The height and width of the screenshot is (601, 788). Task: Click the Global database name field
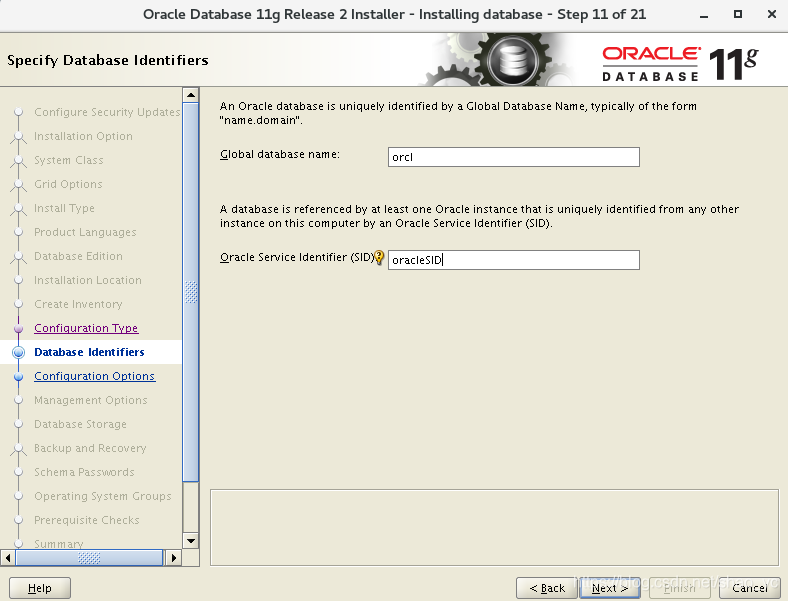tap(514, 157)
